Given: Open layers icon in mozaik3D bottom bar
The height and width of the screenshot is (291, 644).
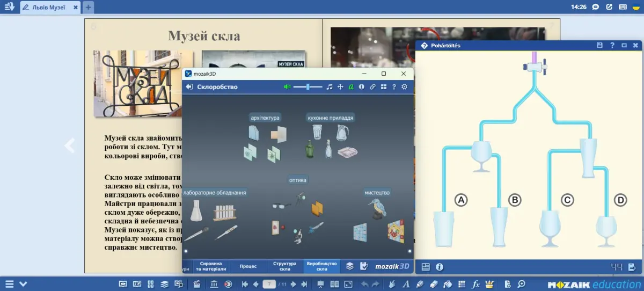Looking at the screenshot, I should [x=349, y=266].
